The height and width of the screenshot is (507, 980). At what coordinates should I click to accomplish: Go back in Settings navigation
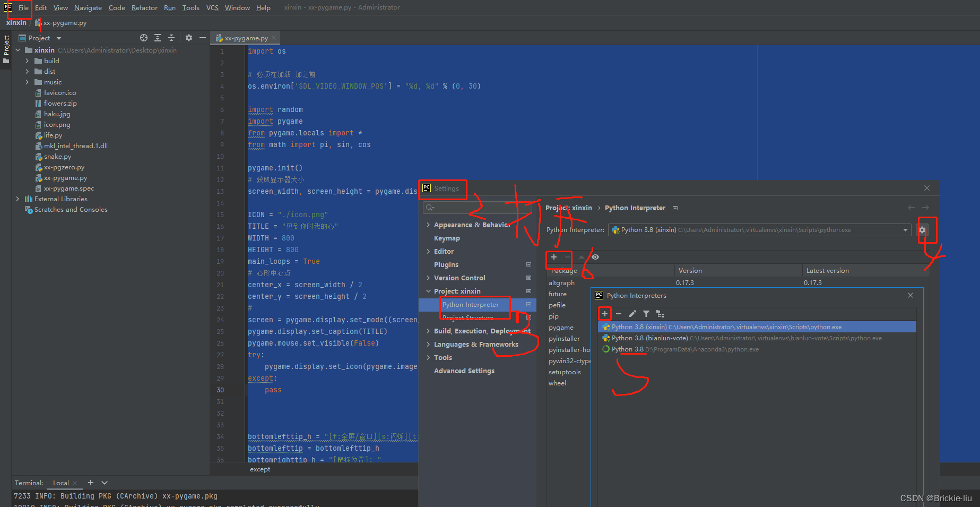tap(911, 208)
